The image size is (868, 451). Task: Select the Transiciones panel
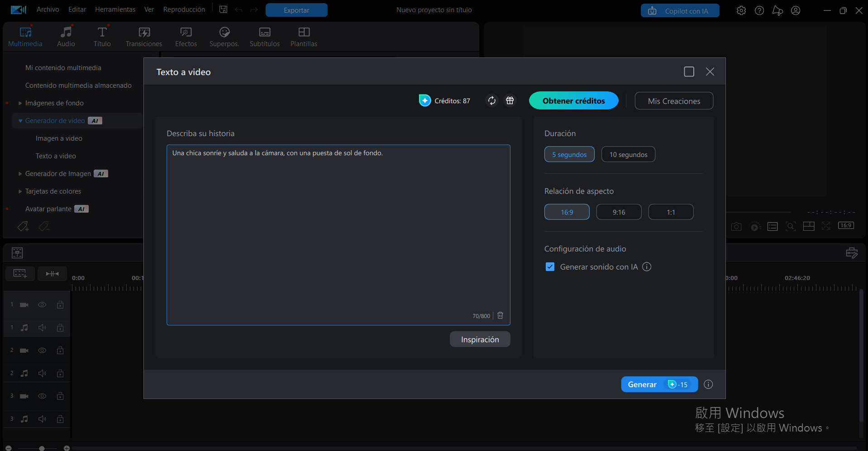(x=143, y=36)
